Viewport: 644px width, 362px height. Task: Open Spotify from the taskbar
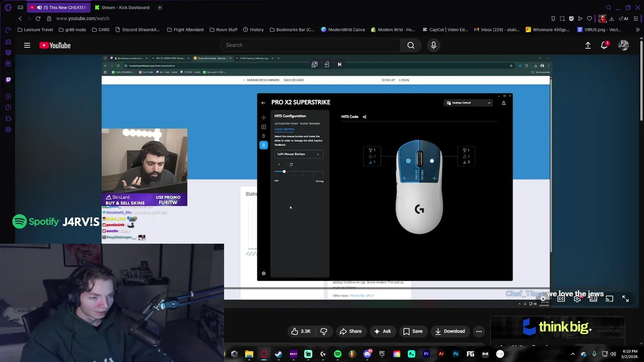coord(338,354)
